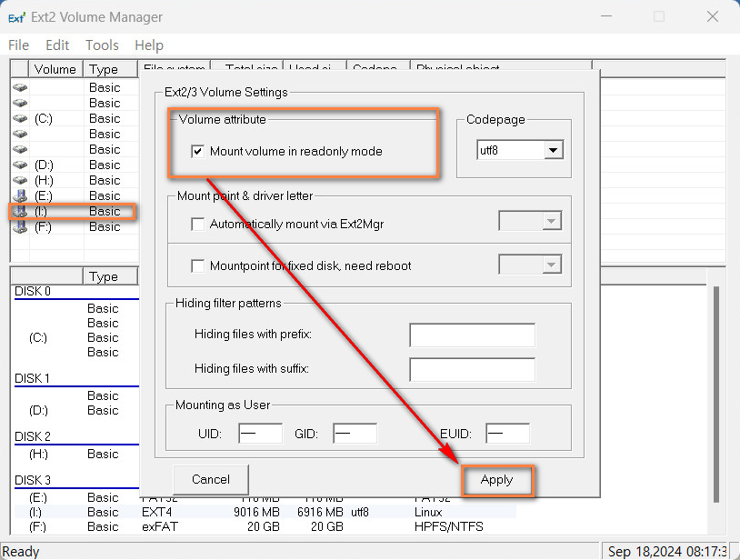Click the Ready status bar text

tap(21, 552)
